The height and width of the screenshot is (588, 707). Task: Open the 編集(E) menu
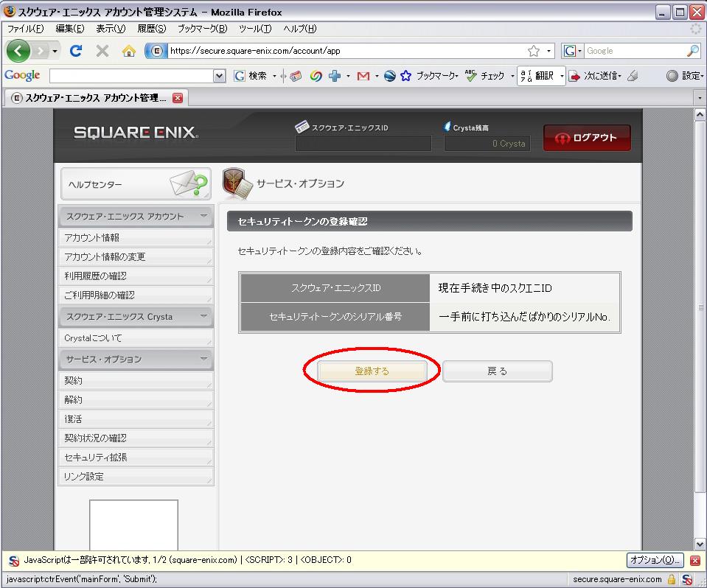point(69,29)
